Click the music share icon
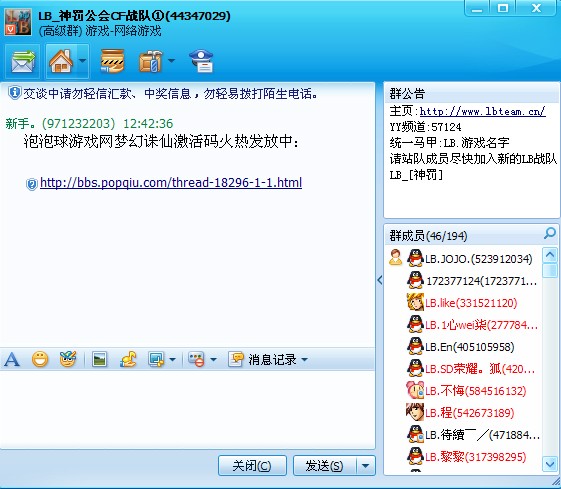 (x=128, y=359)
